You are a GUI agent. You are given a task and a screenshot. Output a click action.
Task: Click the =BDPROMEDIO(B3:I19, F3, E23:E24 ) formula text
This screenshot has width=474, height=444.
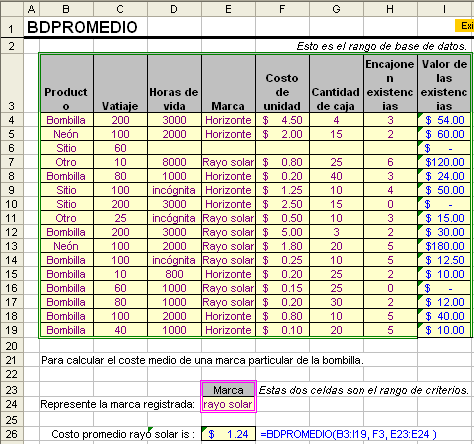[x=348, y=434]
